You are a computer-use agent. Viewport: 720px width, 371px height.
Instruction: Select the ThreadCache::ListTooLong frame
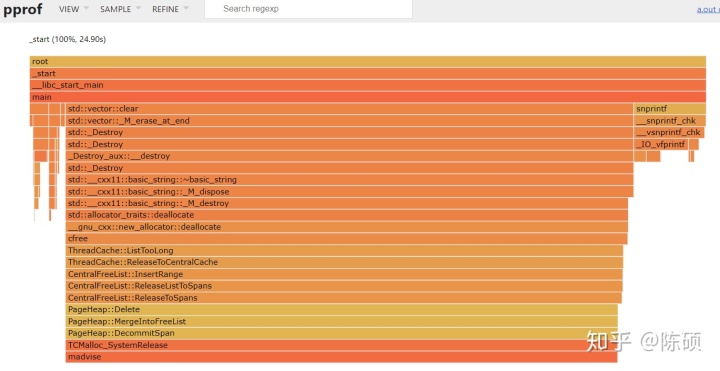coord(344,251)
